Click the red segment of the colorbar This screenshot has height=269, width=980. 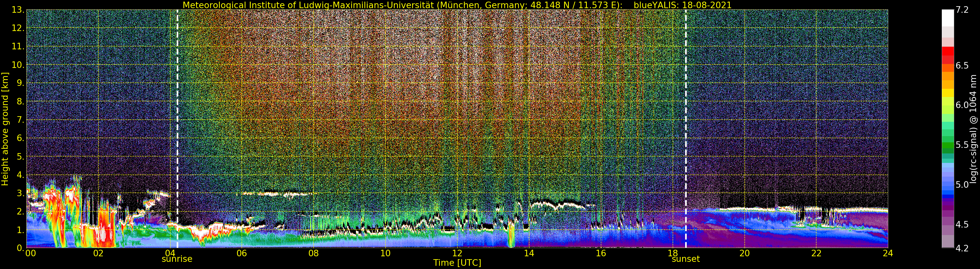tap(948, 51)
